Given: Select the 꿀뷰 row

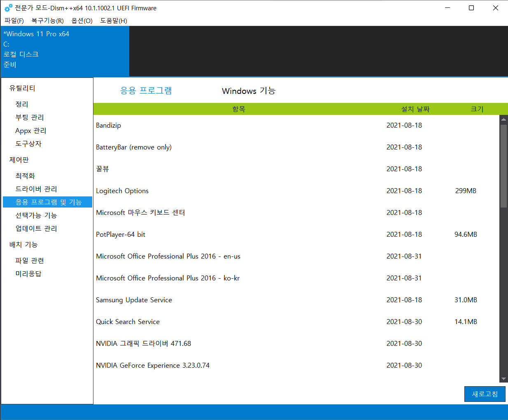Looking at the screenshot, I should pyautogui.click(x=296, y=169).
